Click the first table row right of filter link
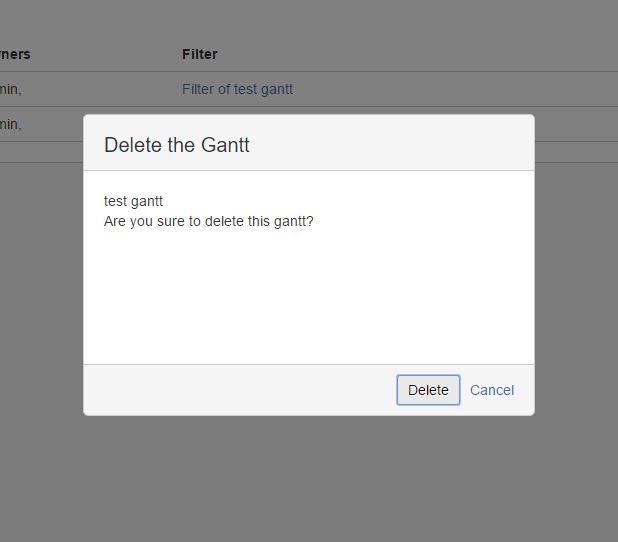Image resolution: width=618 pixels, height=542 pixels. point(450,89)
